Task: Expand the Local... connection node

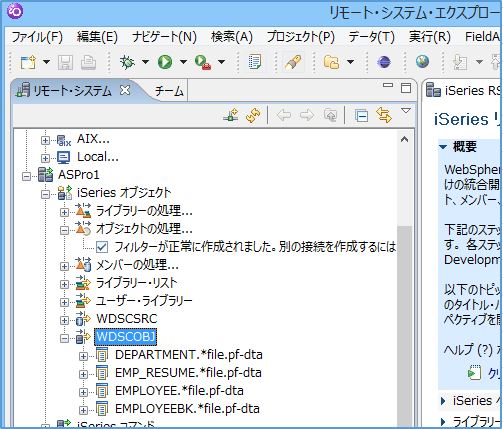Action: 45,158
